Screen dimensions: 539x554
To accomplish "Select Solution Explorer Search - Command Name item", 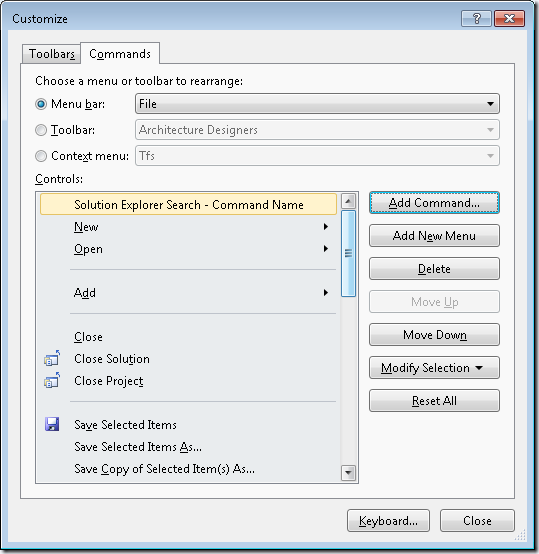I will click(x=188, y=204).
